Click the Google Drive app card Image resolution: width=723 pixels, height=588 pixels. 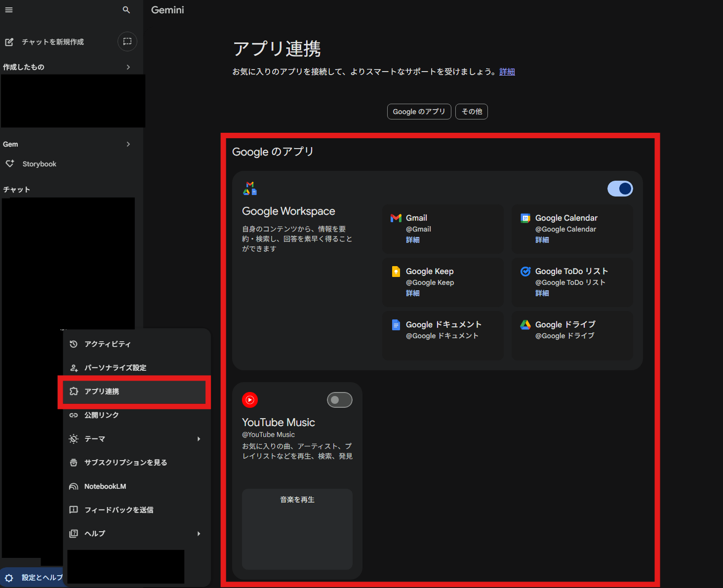572,335
